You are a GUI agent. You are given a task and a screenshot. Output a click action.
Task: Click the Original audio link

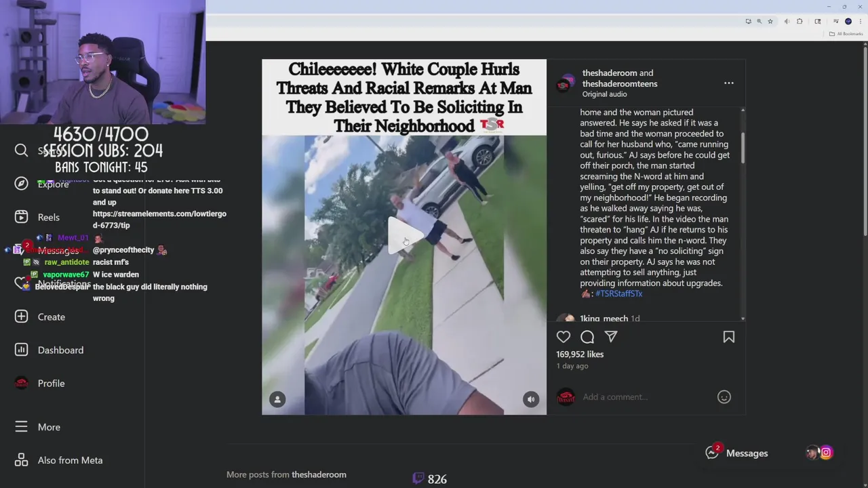(x=604, y=94)
